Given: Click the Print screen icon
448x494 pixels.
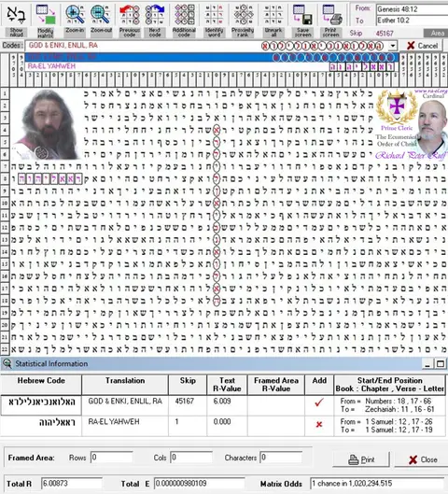Looking at the screenshot, I should tap(332, 14).
